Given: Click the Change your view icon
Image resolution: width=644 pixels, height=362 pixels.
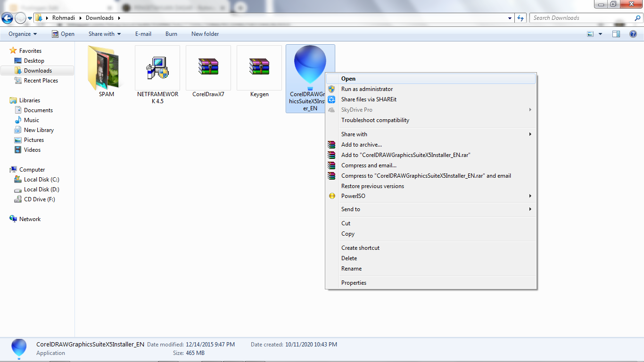Looking at the screenshot, I should click(590, 34).
